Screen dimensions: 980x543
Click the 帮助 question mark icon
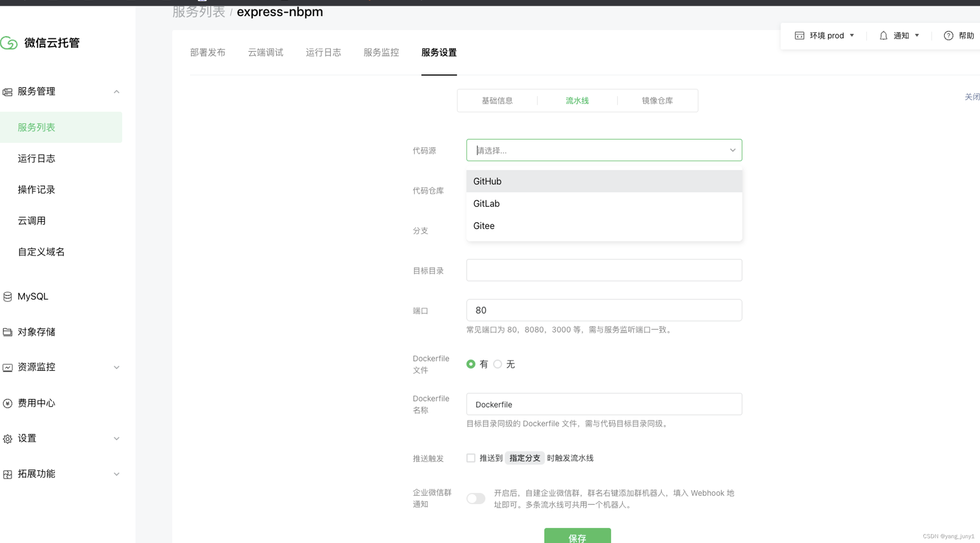[x=948, y=36]
